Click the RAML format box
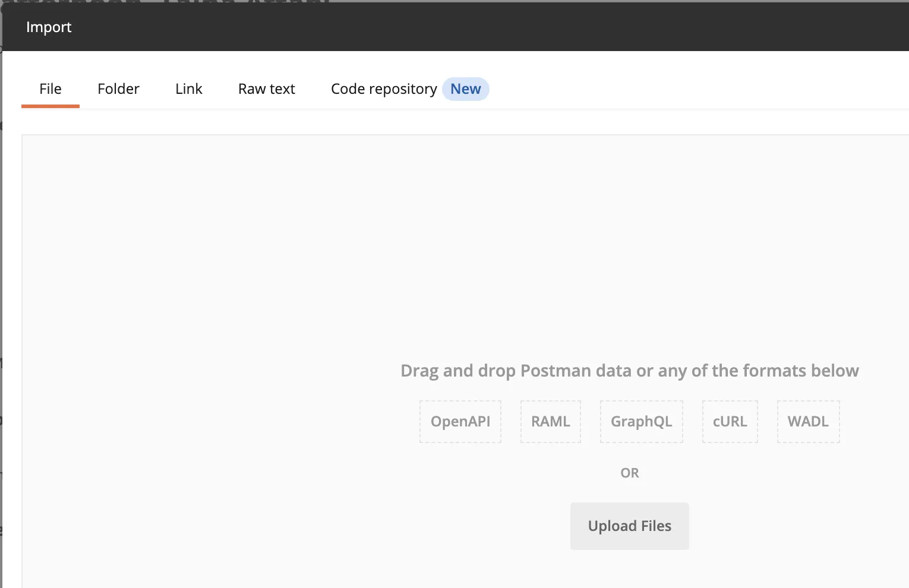Viewport: 909px width, 588px height. point(551,422)
